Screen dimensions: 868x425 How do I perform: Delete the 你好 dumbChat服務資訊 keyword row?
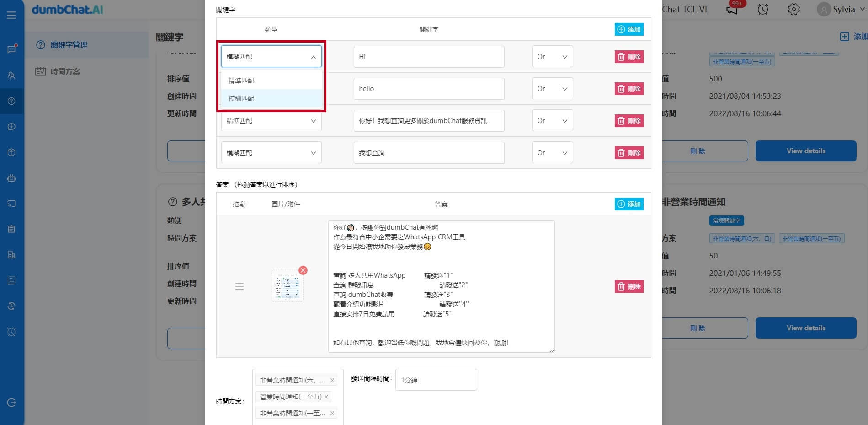click(629, 121)
